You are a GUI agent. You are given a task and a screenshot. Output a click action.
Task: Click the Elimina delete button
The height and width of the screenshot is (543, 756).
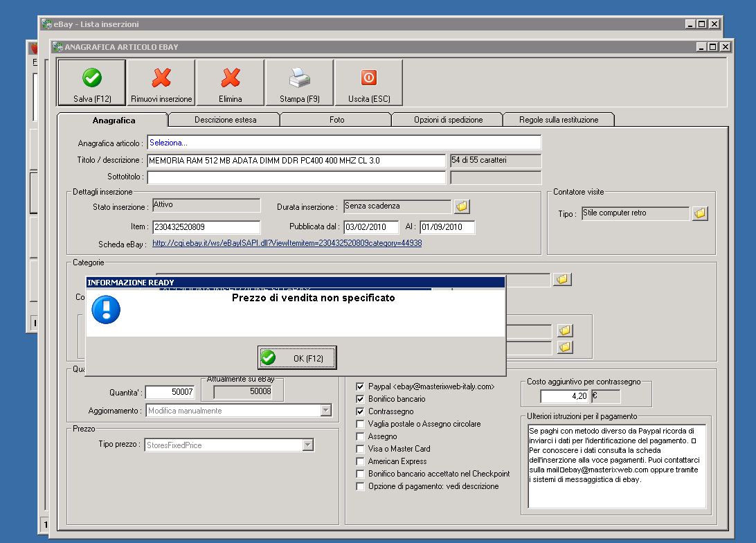(x=231, y=82)
